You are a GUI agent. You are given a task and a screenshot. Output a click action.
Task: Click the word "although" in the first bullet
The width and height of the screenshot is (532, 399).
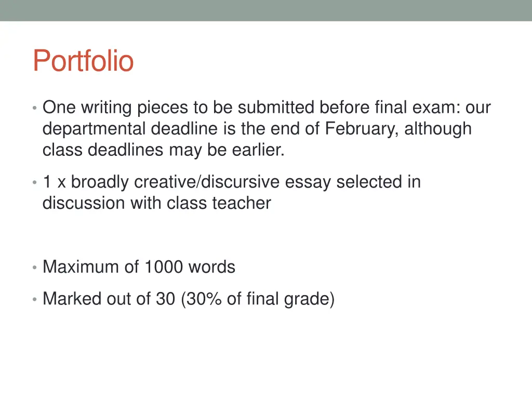(x=438, y=129)
